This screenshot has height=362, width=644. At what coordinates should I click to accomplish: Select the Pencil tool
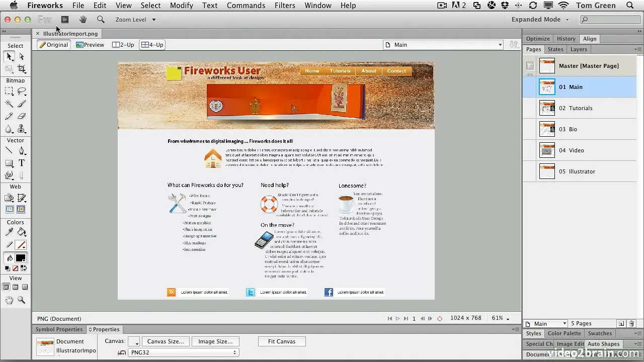[10, 116]
